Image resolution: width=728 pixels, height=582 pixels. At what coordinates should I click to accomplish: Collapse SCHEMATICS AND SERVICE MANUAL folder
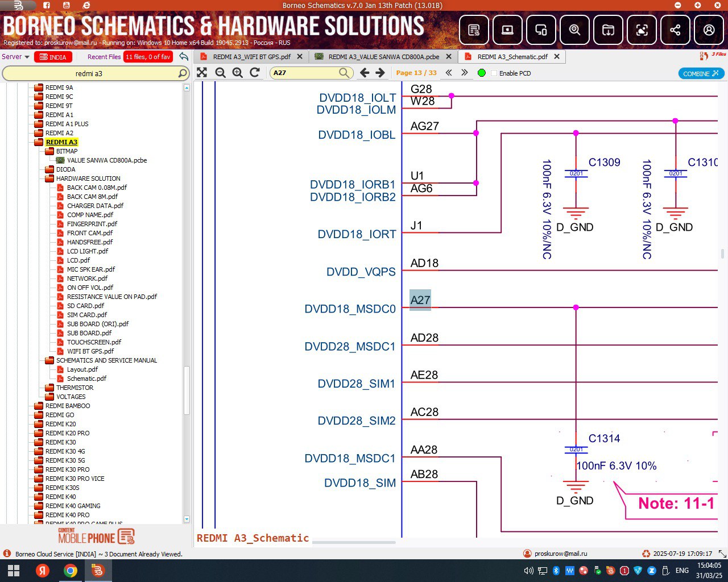49,360
